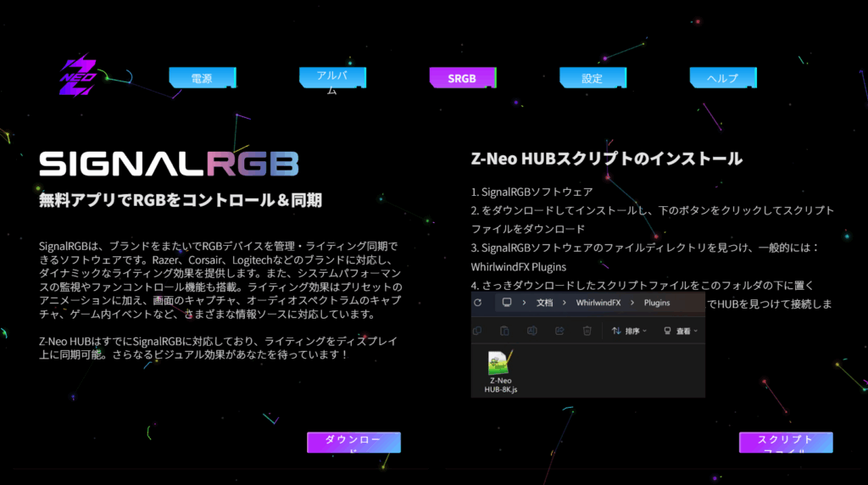Viewport: 868px width, 485px height.
Task: Select the SRGB tab
Action: click(x=463, y=78)
